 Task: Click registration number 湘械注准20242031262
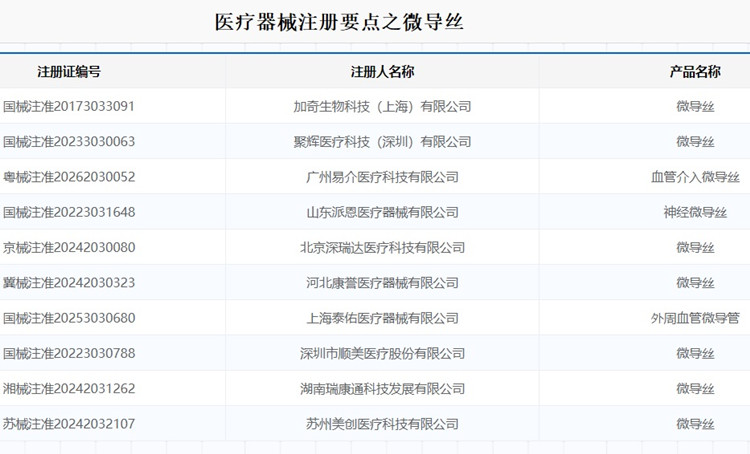click(x=69, y=388)
